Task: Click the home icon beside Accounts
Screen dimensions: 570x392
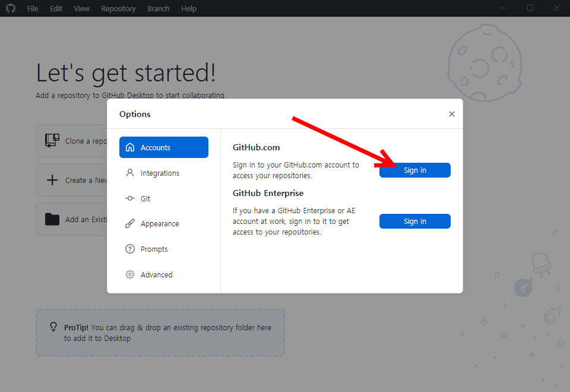Action: (130, 147)
